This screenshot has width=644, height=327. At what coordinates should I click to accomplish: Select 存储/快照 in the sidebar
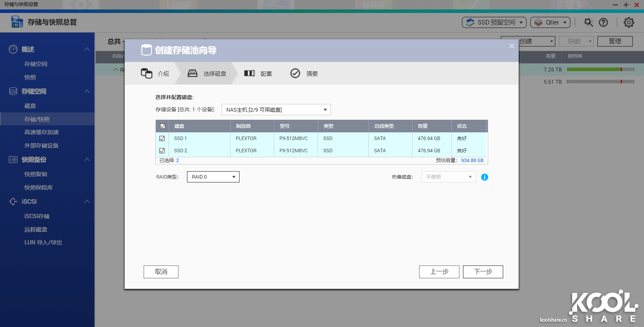37,119
